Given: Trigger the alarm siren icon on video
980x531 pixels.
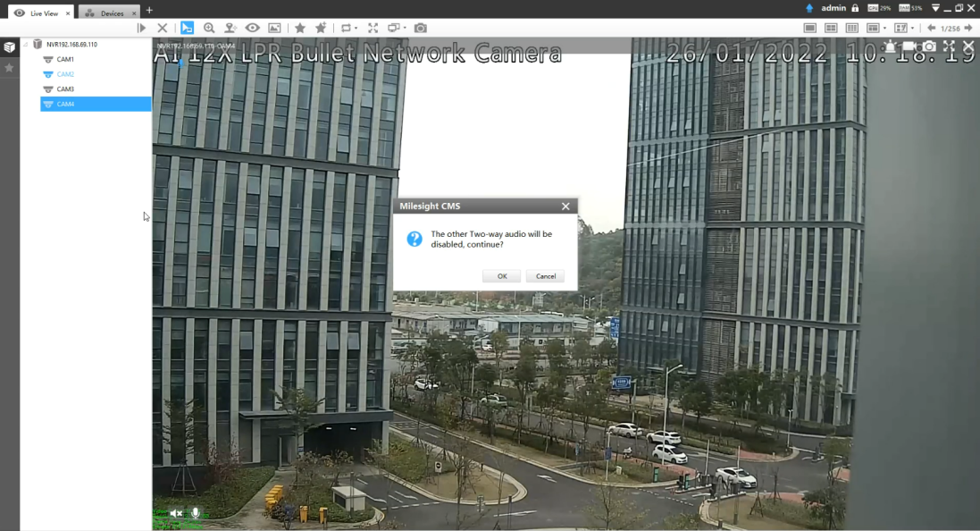Looking at the screenshot, I should coord(890,46).
